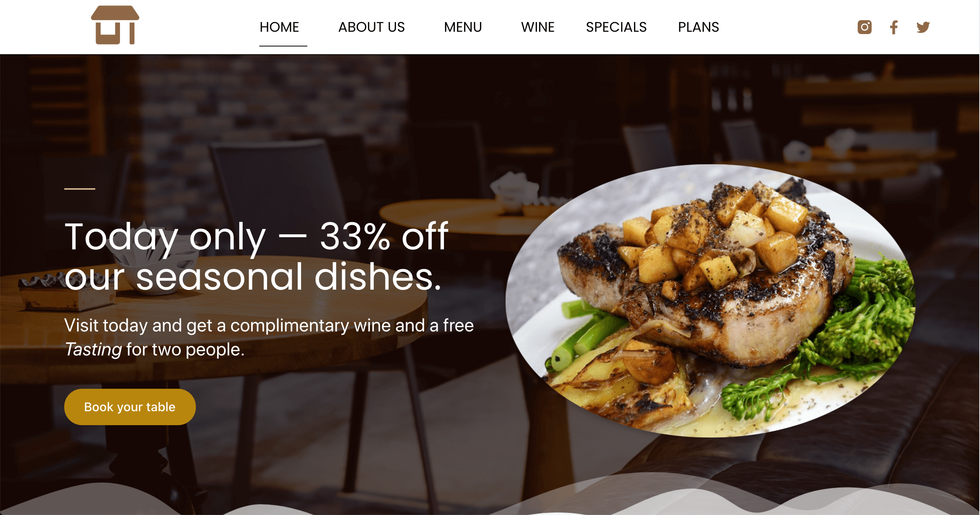This screenshot has width=980, height=515.
Task: Click the 'our seasonal dishes.' headline line
Action: point(253,277)
